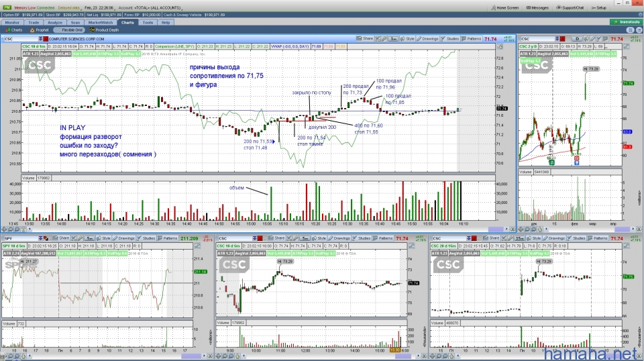This screenshot has height=361, width=644.
Task: Open the Flexible Grid actions menu icon
Action: [639, 30]
